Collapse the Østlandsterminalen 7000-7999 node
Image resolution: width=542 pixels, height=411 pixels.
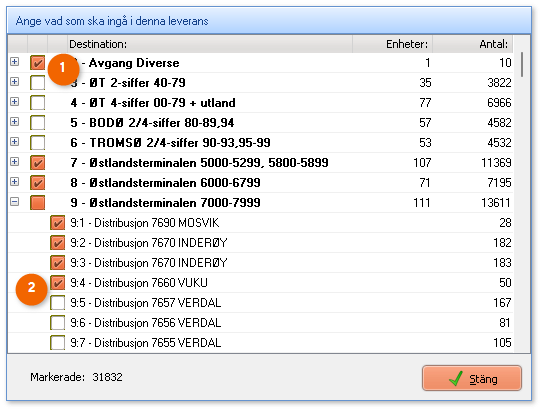point(15,202)
